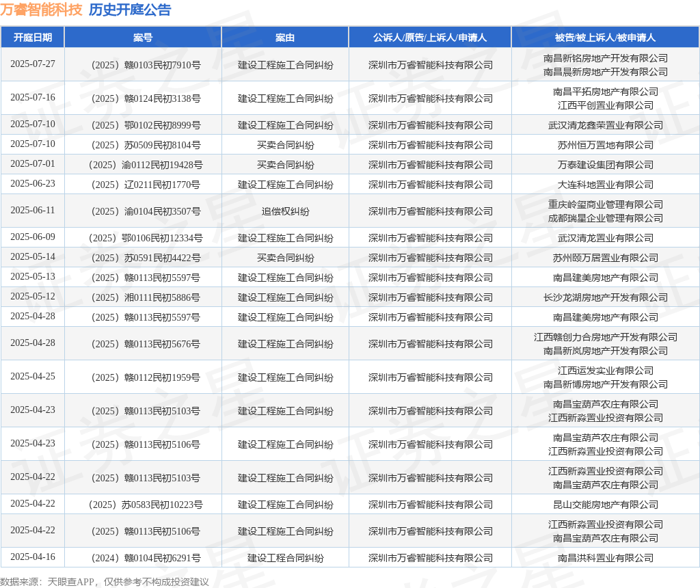Click defendant 武汉清龙鑫荣置业有限公司

pos(606,125)
